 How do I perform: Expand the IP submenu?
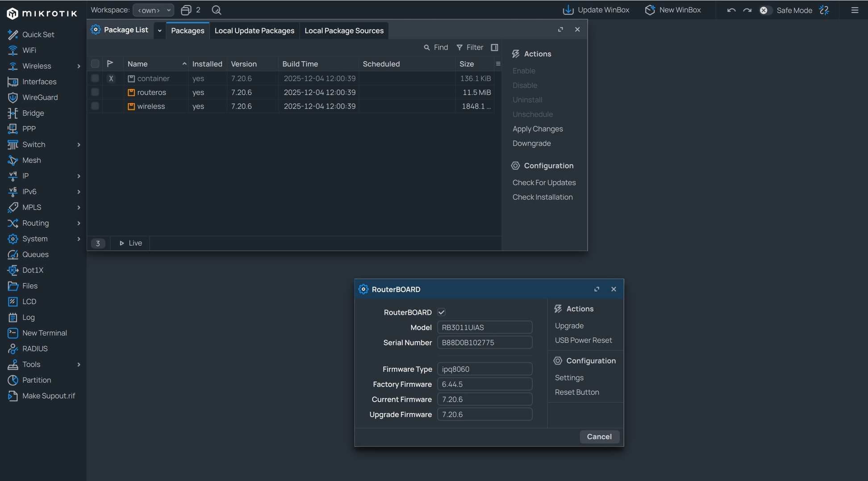[79, 176]
